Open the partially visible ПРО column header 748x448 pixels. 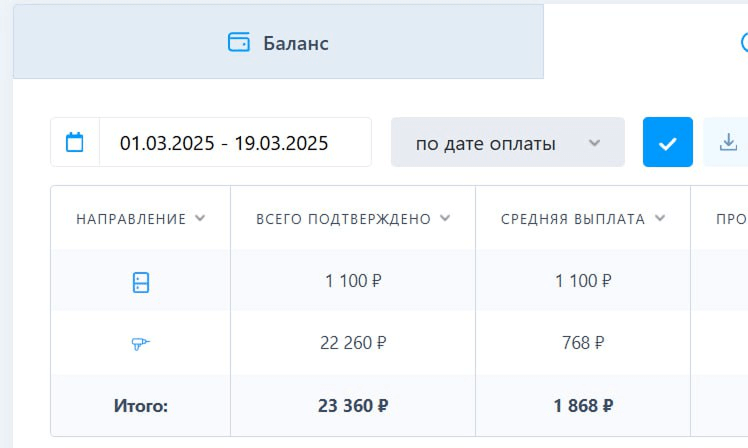732,219
